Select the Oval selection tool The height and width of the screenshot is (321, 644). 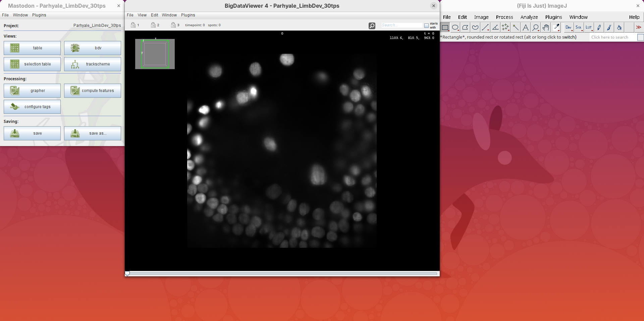tap(455, 28)
